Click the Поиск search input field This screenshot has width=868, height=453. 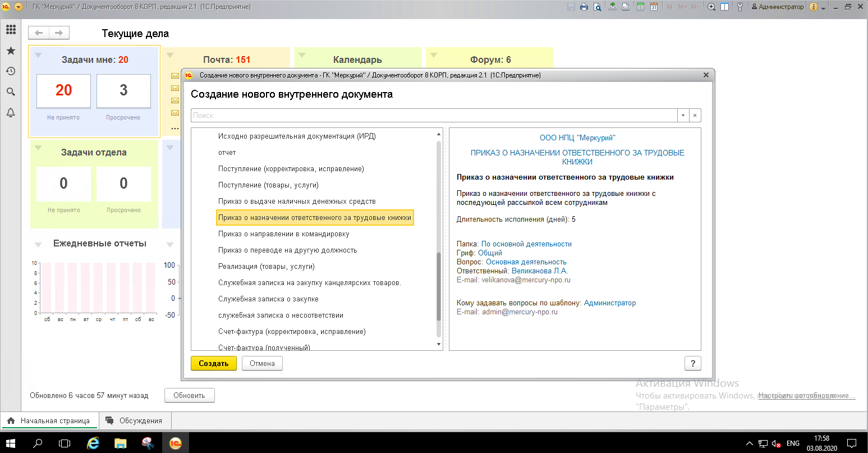click(x=434, y=115)
